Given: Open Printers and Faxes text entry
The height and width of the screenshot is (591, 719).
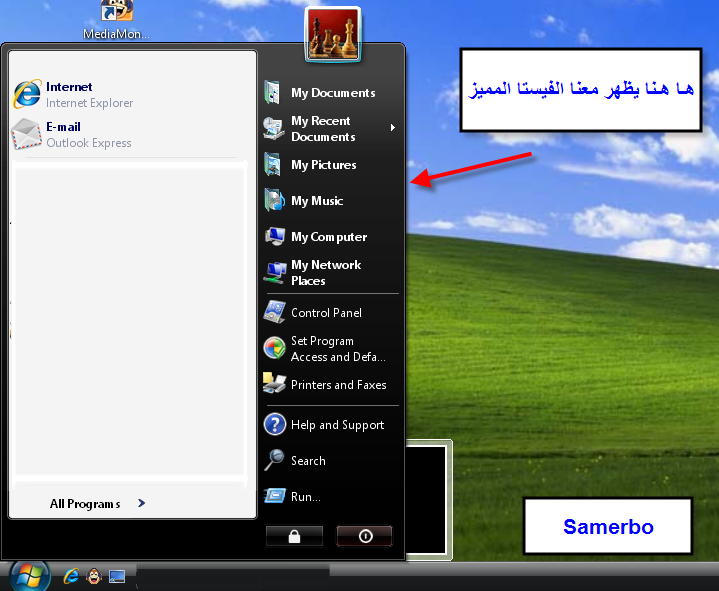Looking at the screenshot, I should (338, 385).
